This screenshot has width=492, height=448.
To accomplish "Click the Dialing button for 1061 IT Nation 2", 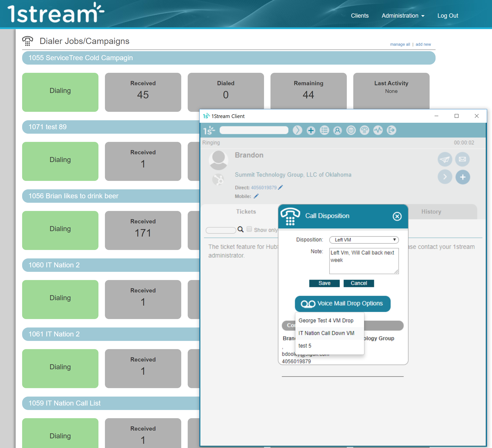I will click(60, 368).
